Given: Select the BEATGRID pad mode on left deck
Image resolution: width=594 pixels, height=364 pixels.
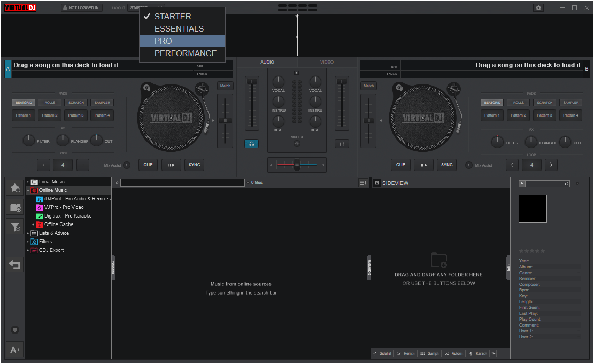Looking at the screenshot, I should point(24,102).
